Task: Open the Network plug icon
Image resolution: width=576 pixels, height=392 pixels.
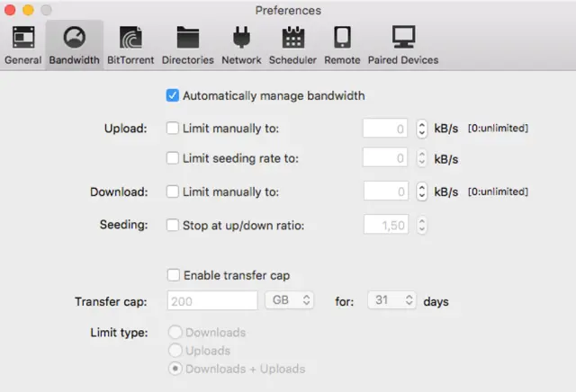Action: 241,39
